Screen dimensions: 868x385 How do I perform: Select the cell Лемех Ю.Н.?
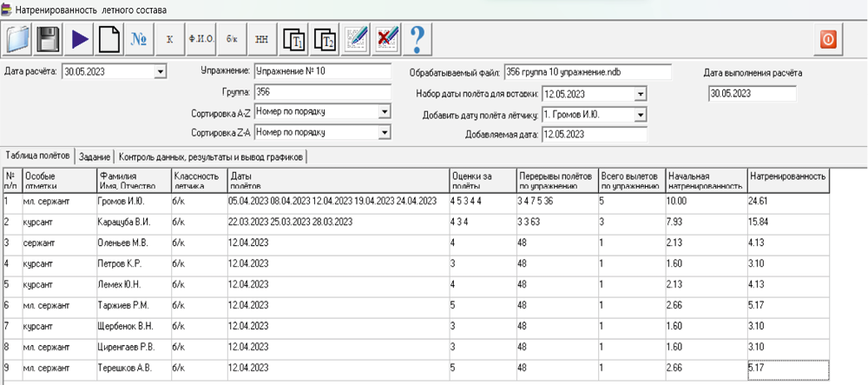(x=132, y=286)
